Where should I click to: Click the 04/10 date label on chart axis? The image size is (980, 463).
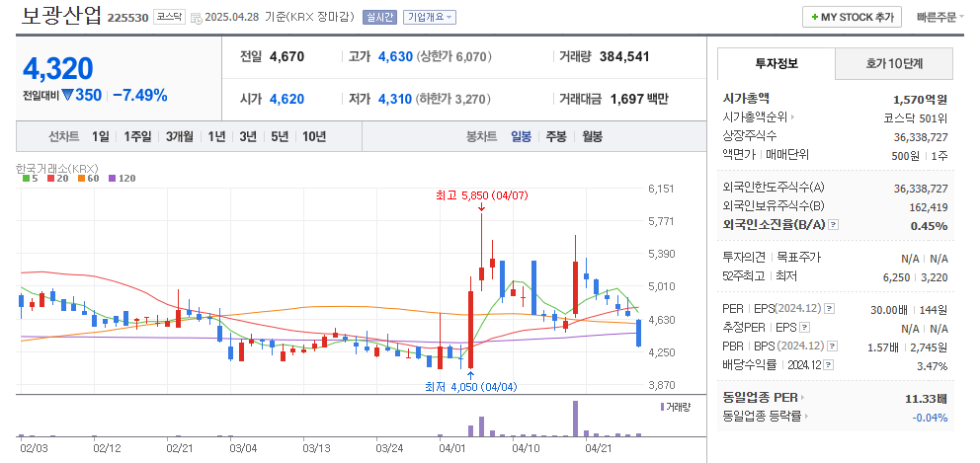coord(526,448)
